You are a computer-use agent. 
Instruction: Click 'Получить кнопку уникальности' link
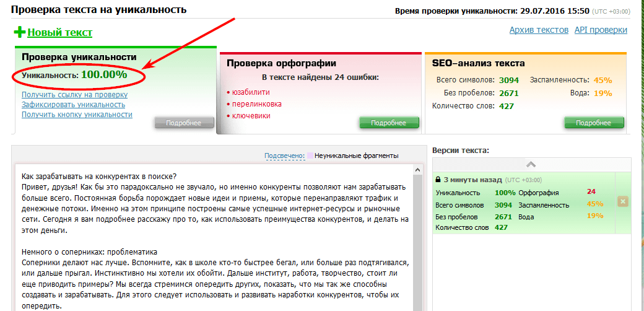point(77,115)
